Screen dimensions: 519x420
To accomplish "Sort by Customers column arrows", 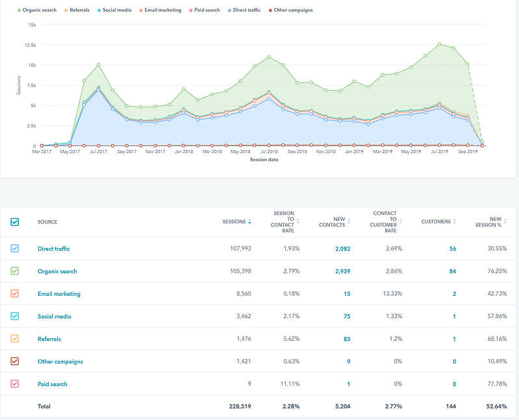I will coord(455,221).
